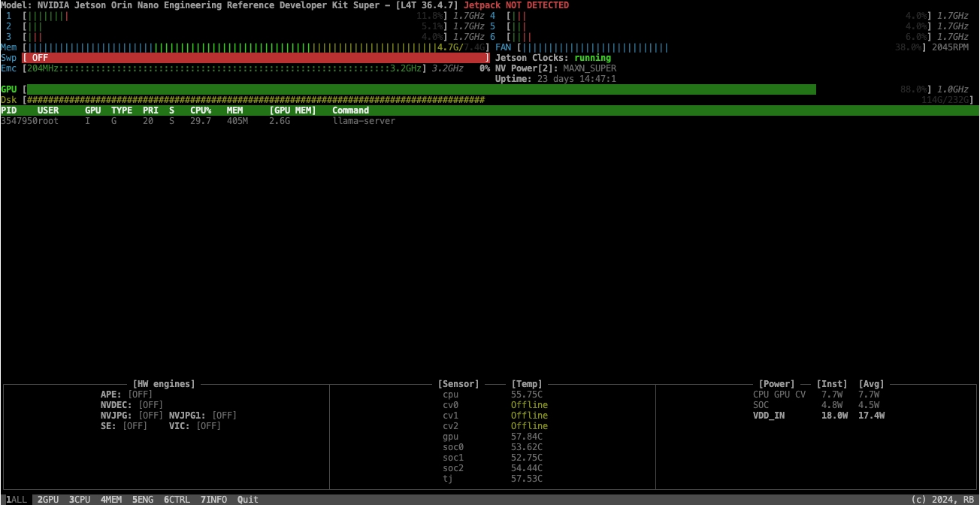
Task: Sort processes by USER column header
Action: click(48, 110)
